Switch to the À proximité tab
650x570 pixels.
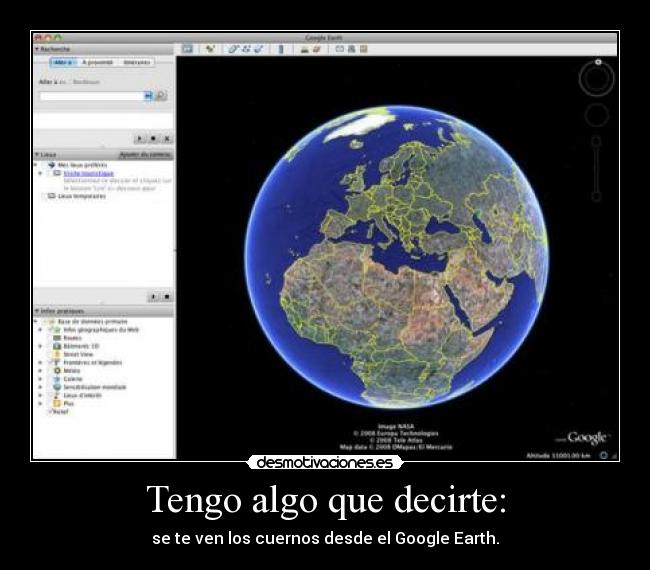[x=97, y=62]
